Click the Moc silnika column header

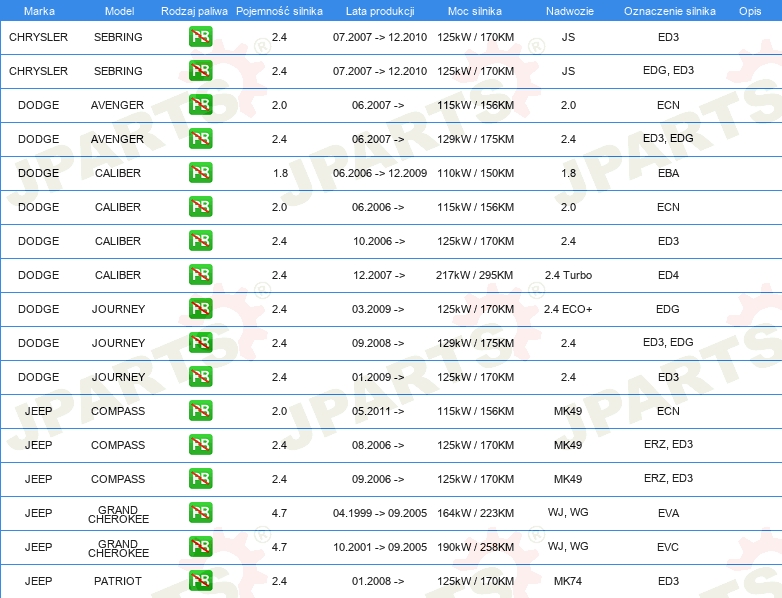pos(475,11)
